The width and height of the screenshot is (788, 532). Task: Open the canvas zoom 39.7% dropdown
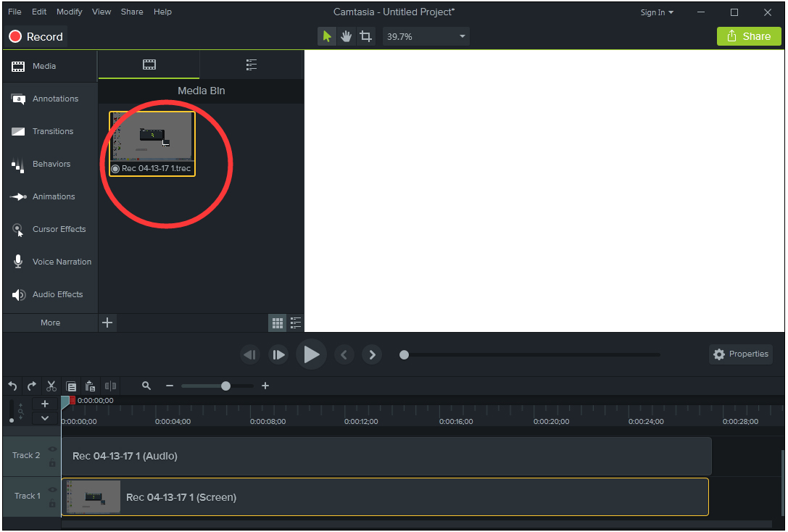[426, 37]
